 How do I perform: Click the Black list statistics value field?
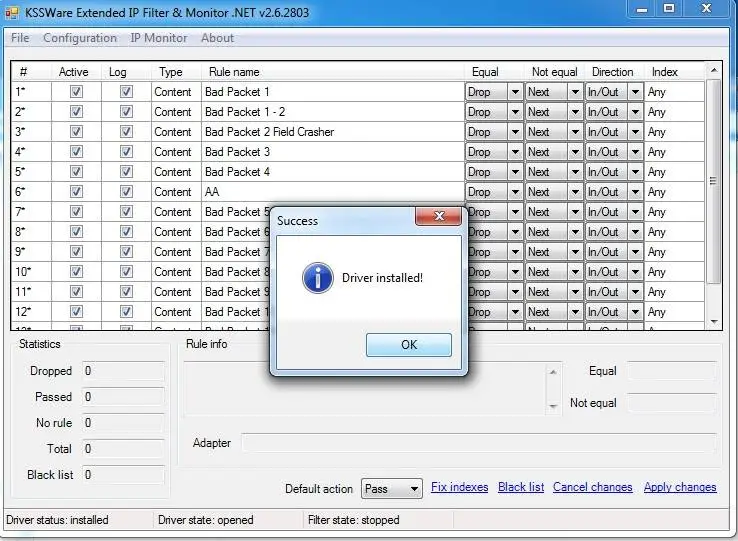pyautogui.click(x=123, y=475)
